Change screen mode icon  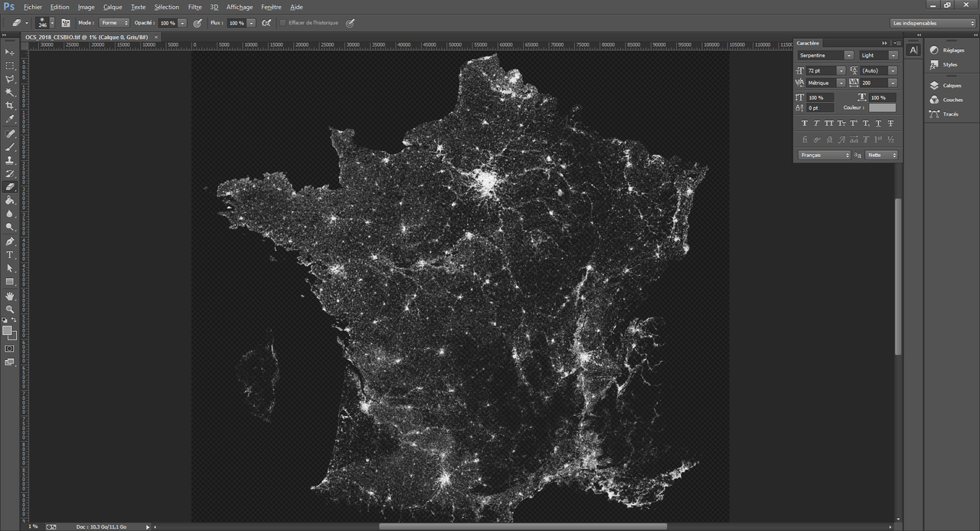pyautogui.click(x=9, y=362)
